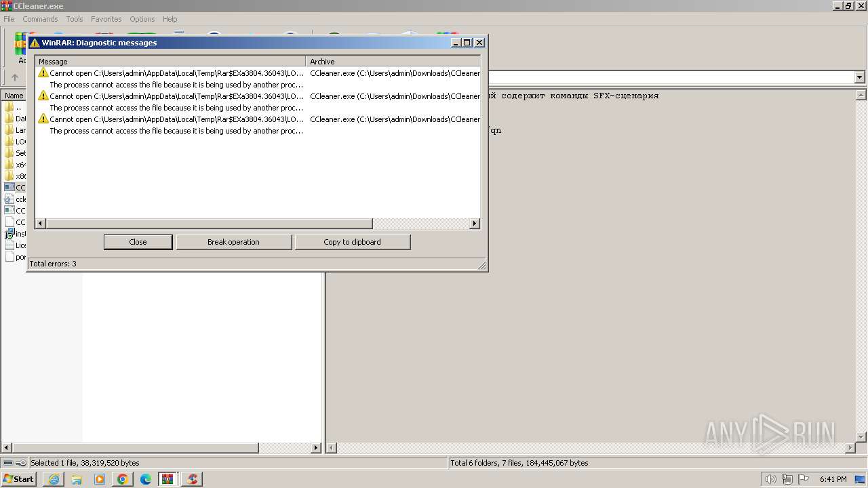
Task: Open Microsoft Edge from the taskbar
Action: click(146, 479)
